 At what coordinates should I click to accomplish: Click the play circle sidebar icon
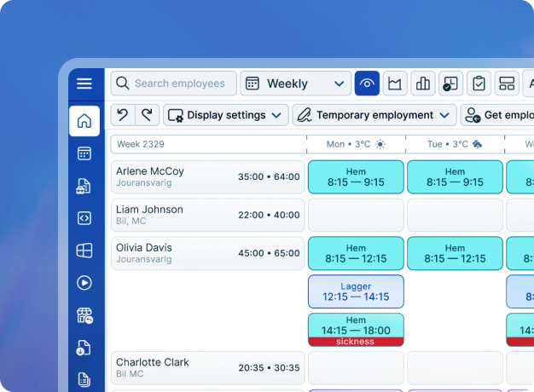(84, 282)
